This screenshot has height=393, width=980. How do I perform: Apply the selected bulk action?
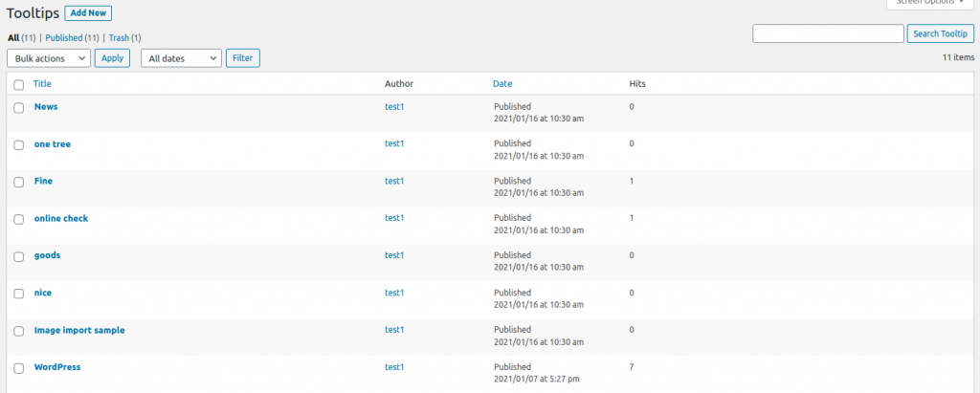(113, 58)
